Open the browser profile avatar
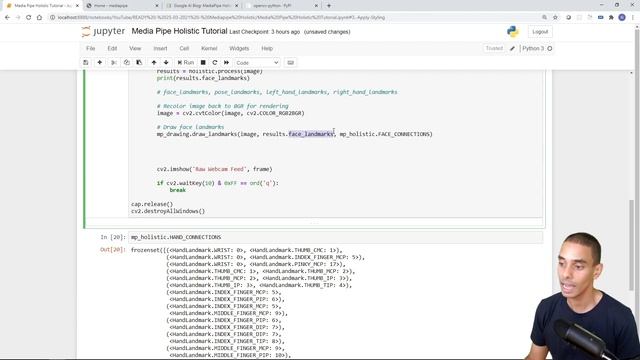The width and height of the screenshot is (640, 360). point(622,17)
